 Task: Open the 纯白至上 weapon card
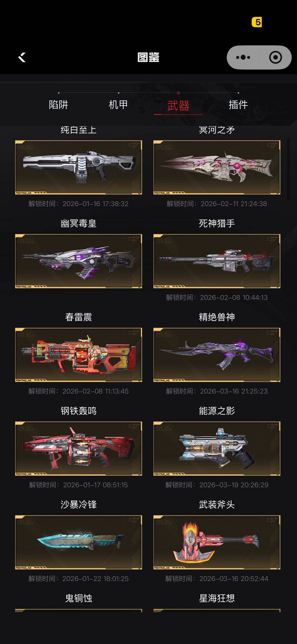(79, 167)
